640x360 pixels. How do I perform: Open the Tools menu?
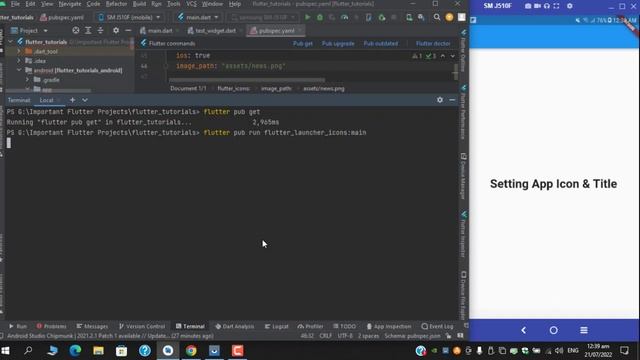pyautogui.click(x=173, y=4)
